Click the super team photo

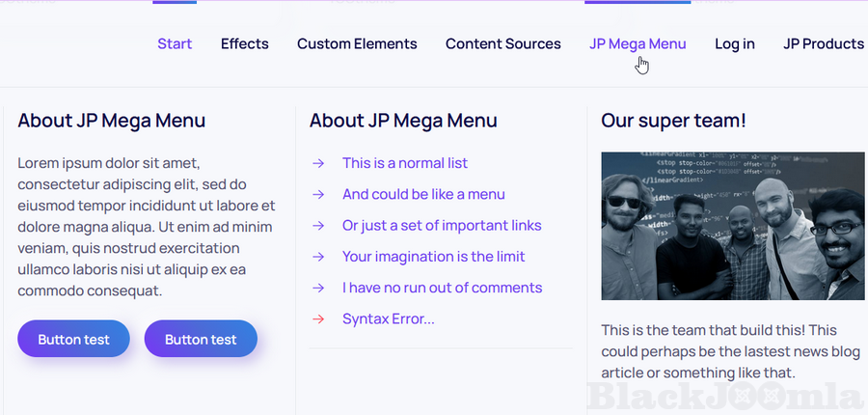(732, 226)
